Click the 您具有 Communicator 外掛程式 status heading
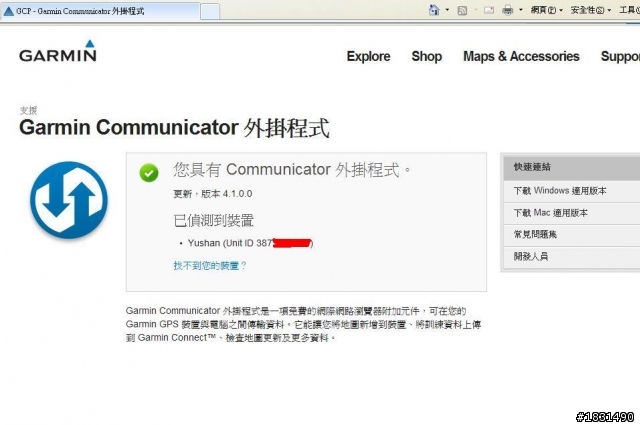The width and height of the screenshot is (640, 425). click(292, 169)
